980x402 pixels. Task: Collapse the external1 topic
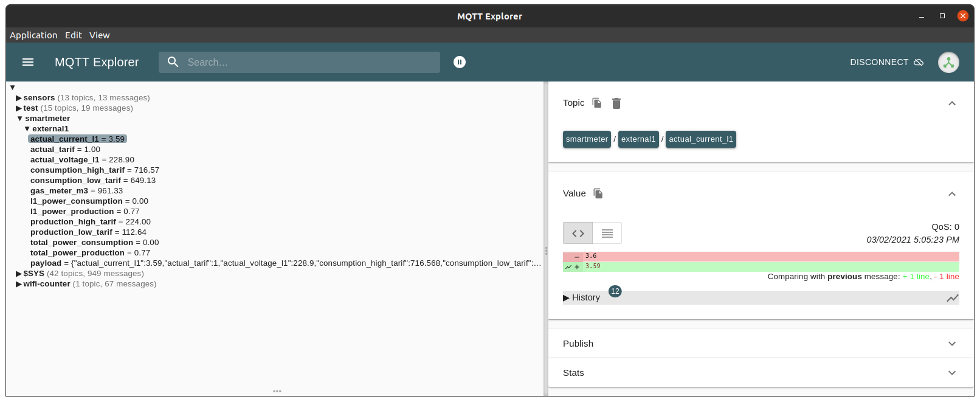(27, 129)
